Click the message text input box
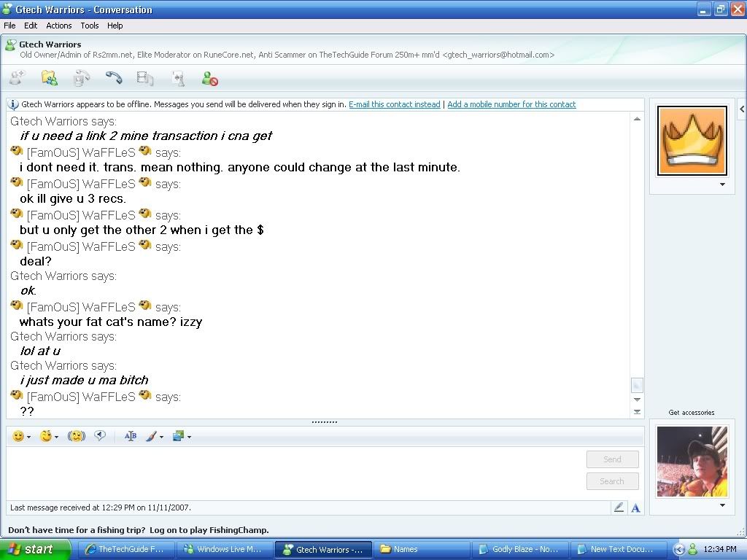This screenshot has height=560, width=747. (292, 470)
